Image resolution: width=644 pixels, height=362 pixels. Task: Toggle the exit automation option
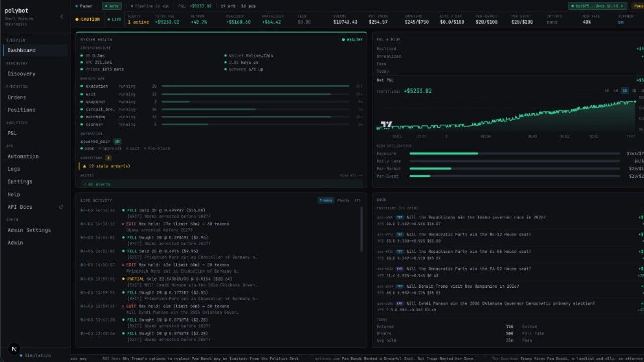[132, 148]
